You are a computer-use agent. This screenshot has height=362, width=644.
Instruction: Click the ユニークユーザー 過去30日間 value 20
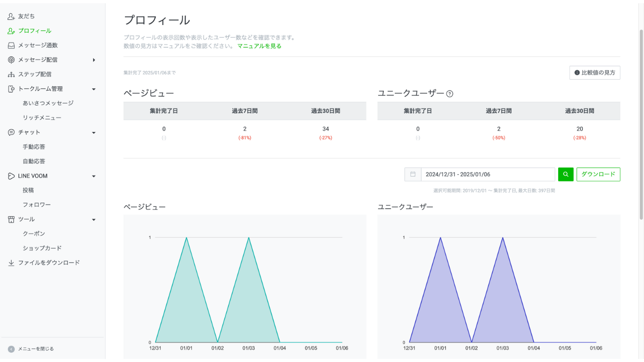[x=580, y=129]
